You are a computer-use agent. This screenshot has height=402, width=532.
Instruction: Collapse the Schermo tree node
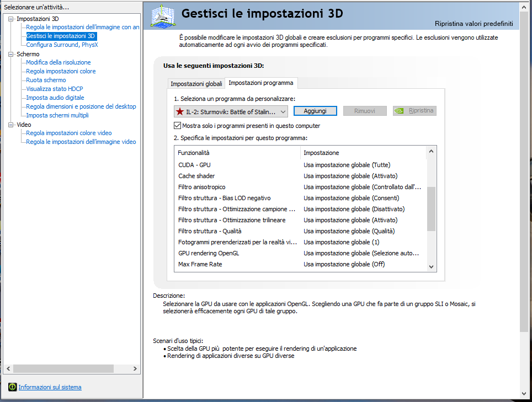point(10,54)
